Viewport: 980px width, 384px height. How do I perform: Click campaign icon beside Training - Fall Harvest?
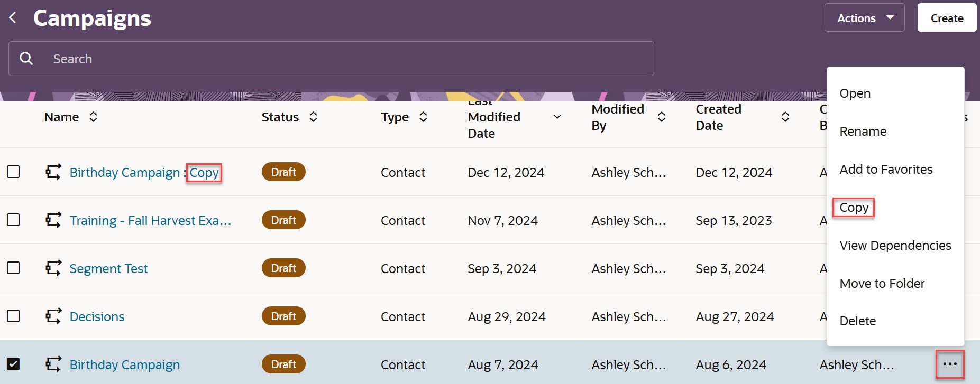pos(53,220)
